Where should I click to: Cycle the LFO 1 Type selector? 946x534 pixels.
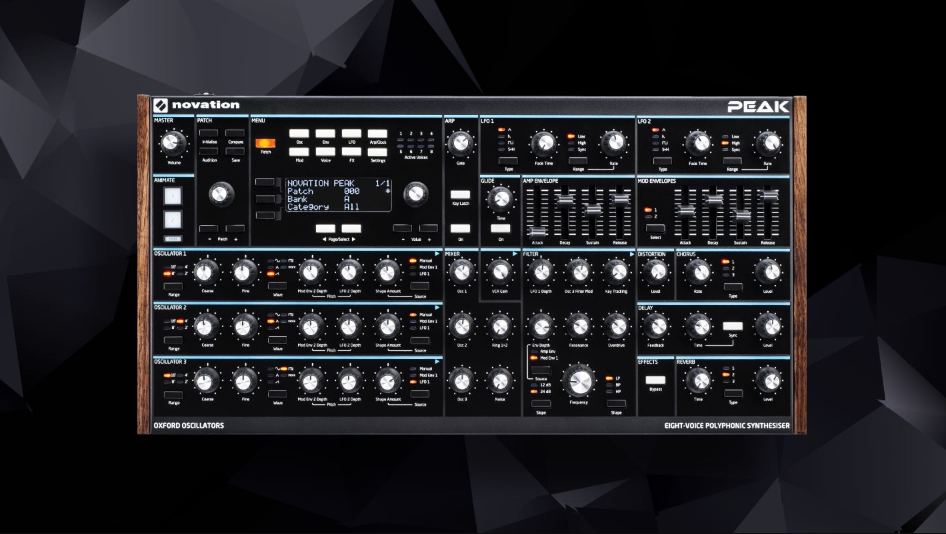[x=508, y=159]
